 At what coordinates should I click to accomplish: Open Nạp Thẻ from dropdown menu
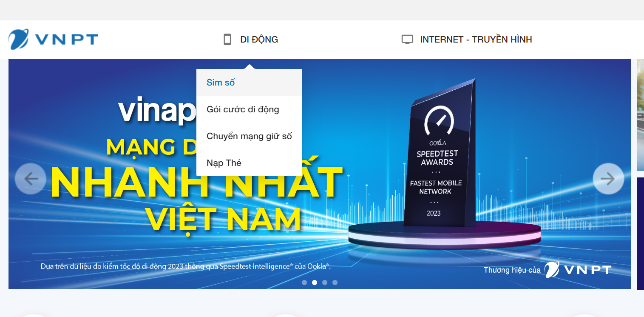pyautogui.click(x=249, y=163)
